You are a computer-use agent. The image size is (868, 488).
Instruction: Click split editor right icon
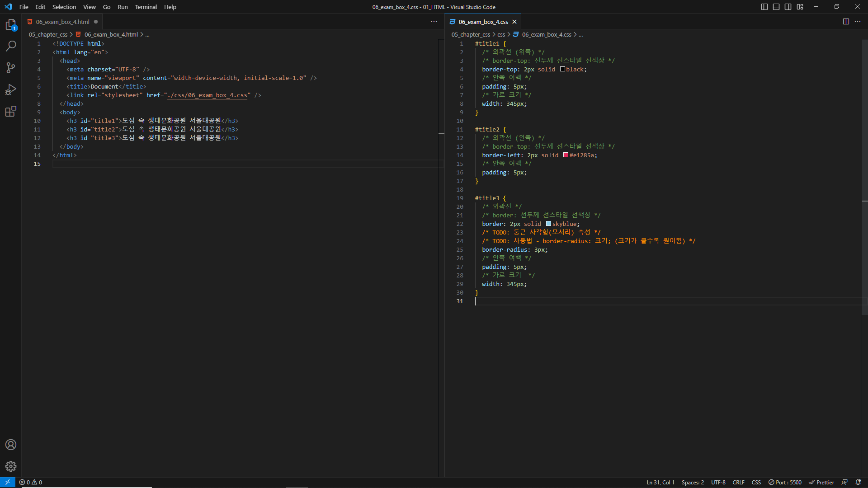[846, 22]
